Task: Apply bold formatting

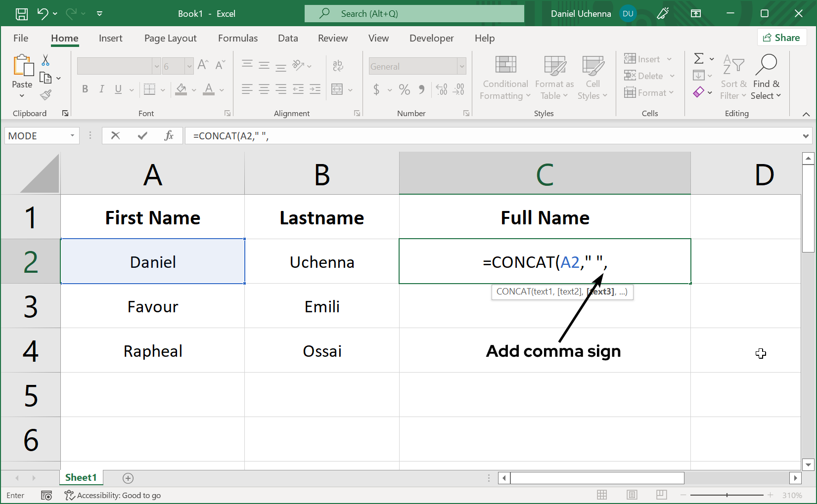Action: click(85, 89)
